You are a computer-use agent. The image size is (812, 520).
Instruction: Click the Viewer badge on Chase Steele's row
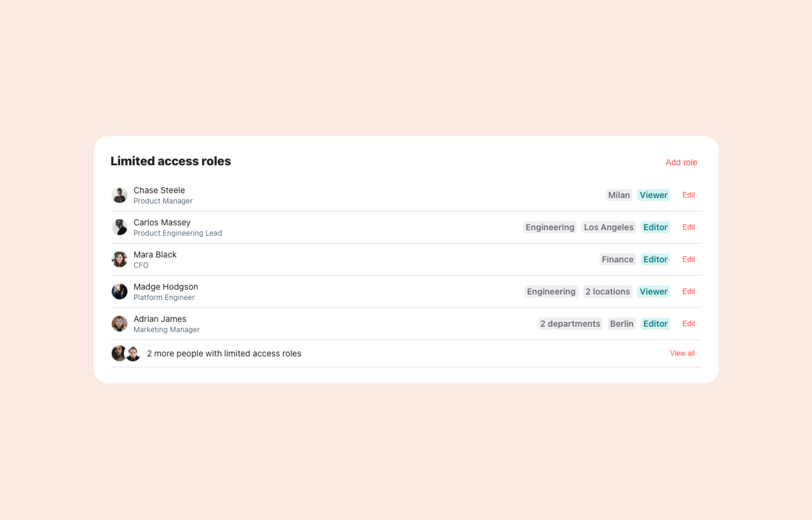(653, 195)
